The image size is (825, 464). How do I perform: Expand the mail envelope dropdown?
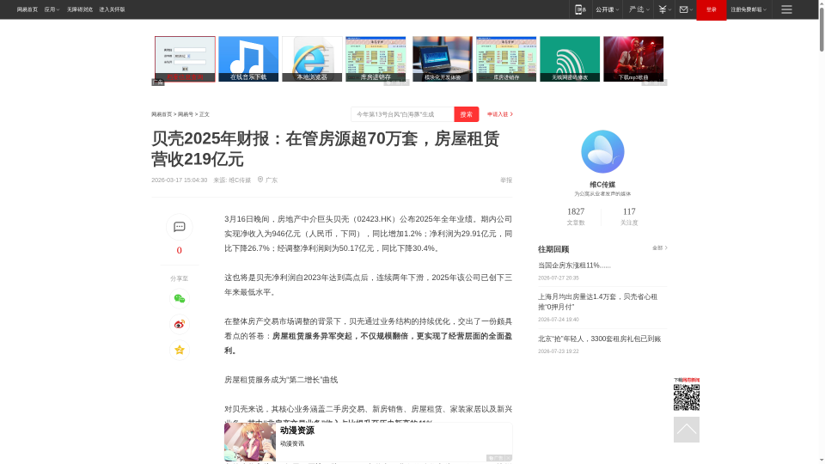click(686, 9)
